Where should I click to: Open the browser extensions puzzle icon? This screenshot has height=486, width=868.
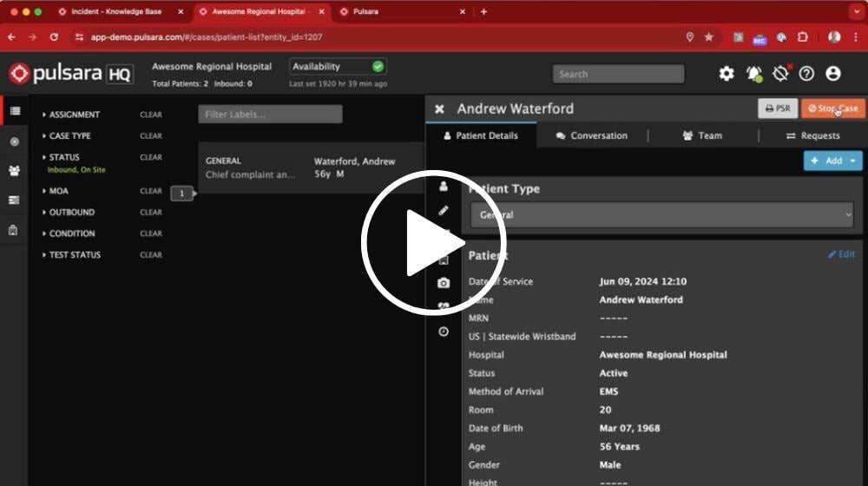tap(803, 37)
